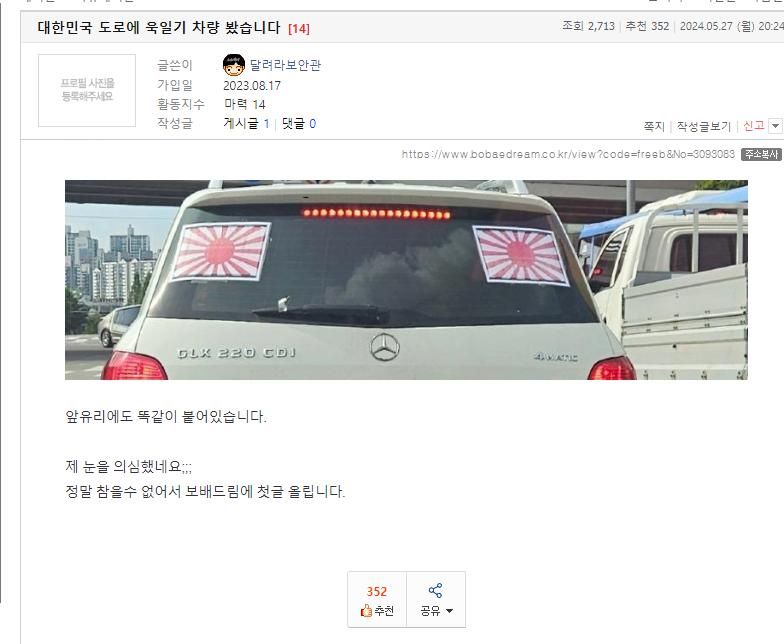Click the 쪽지 message link
The height and width of the screenshot is (644, 784).
[x=654, y=126]
